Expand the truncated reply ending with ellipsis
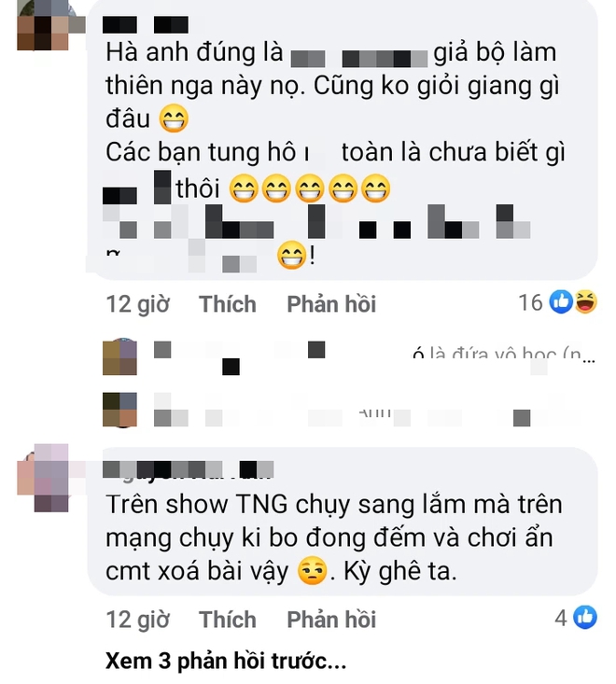Image resolution: width=616 pixels, height=684 pixels. (589, 360)
